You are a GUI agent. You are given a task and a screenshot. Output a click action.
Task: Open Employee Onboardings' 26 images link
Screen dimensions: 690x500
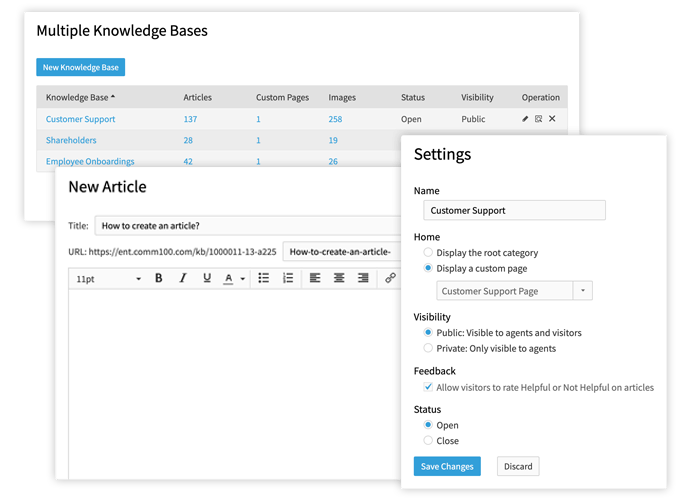tap(333, 161)
